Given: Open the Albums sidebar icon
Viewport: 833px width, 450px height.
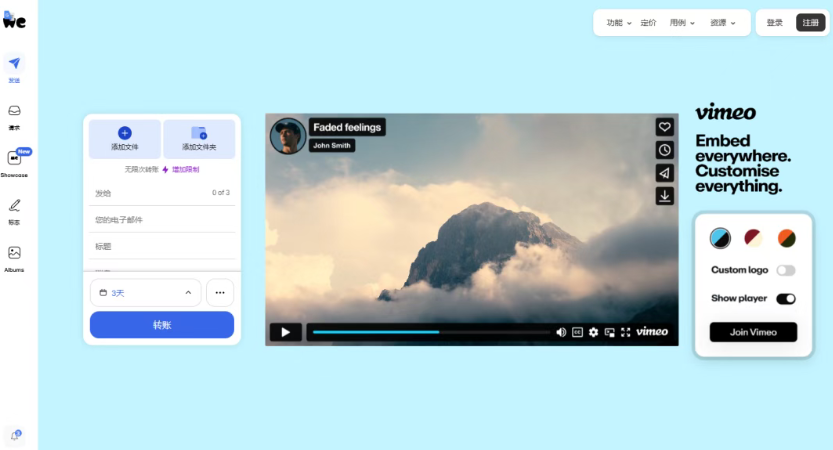Looking at the screenshot, I should pos(14,252).
